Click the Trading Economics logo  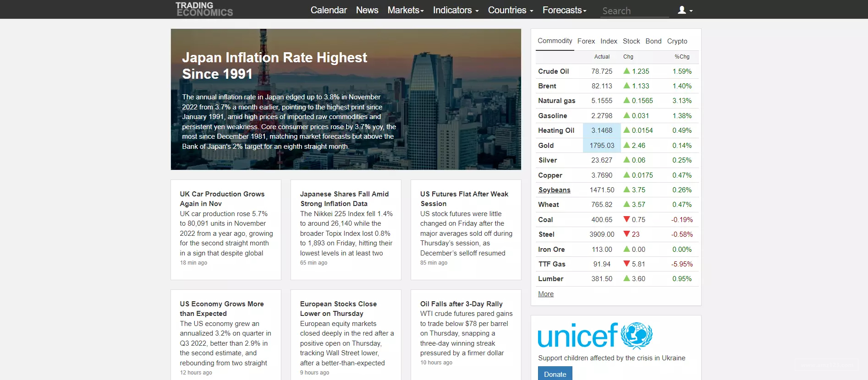[x=204, y=9]
